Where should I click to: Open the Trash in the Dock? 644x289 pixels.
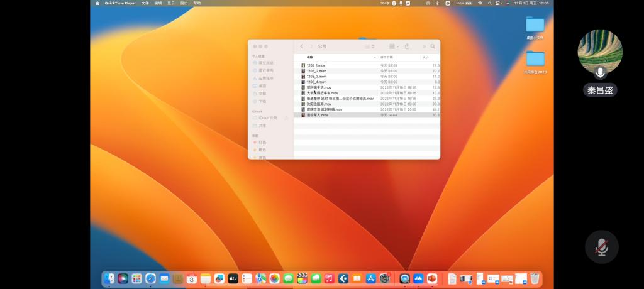pyautogui.click(x=535, y=278)
